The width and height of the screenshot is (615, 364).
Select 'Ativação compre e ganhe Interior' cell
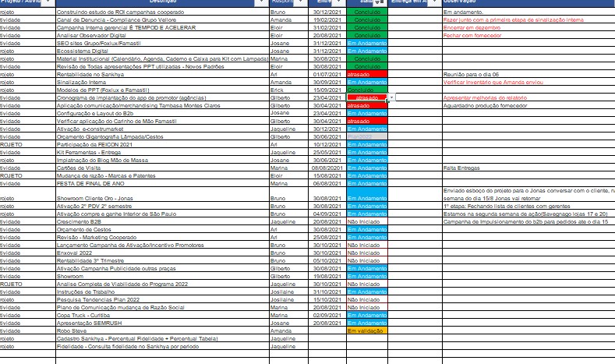(x=162, y=214)
